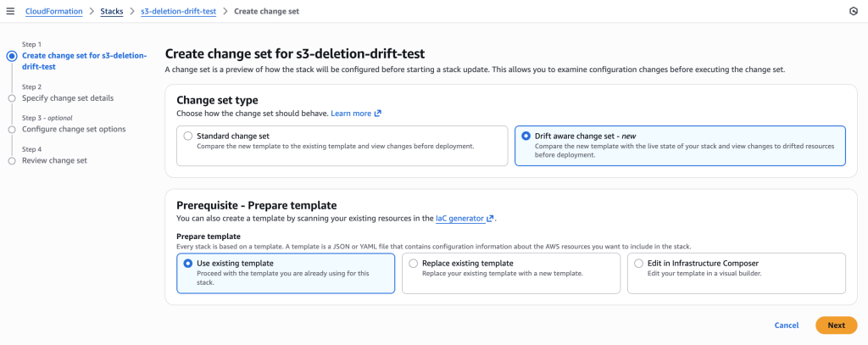This screenshot has width=868, height=345.
Task: Open Stacks breadcrumb link
Action: pyautogui.click(x=112, y=11)
